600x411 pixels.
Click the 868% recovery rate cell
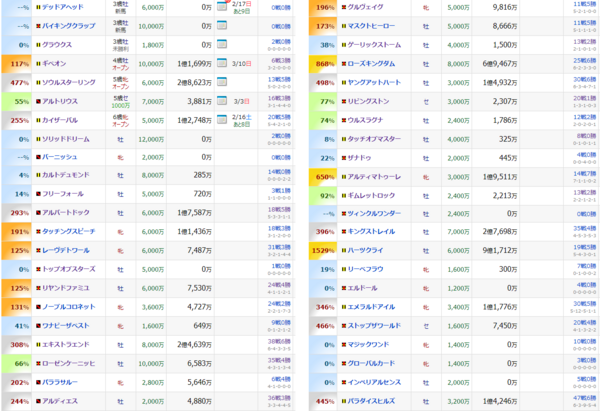point(324,63)
